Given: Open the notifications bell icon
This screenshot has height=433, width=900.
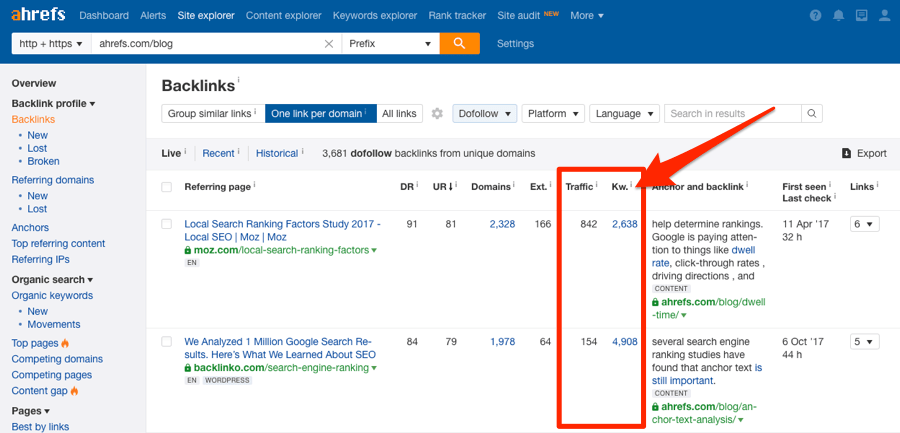Looking at the screenshot, I should [x=839, y=16].
